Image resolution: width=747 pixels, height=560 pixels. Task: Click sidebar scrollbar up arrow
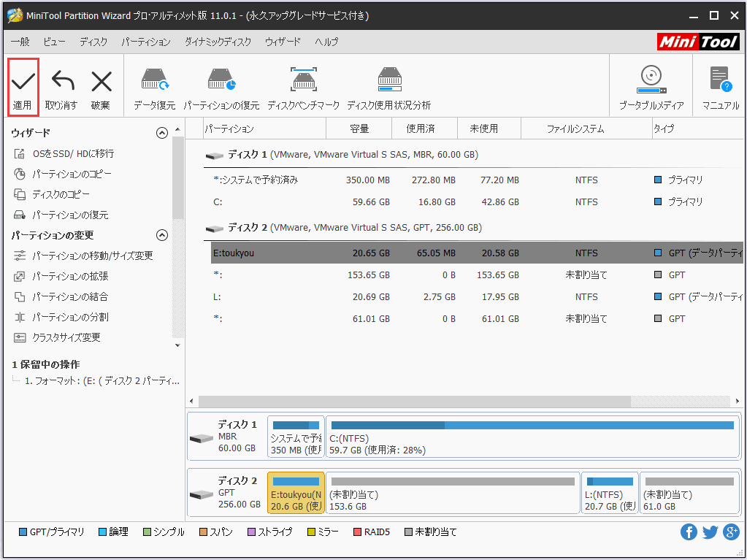[177, 129]
